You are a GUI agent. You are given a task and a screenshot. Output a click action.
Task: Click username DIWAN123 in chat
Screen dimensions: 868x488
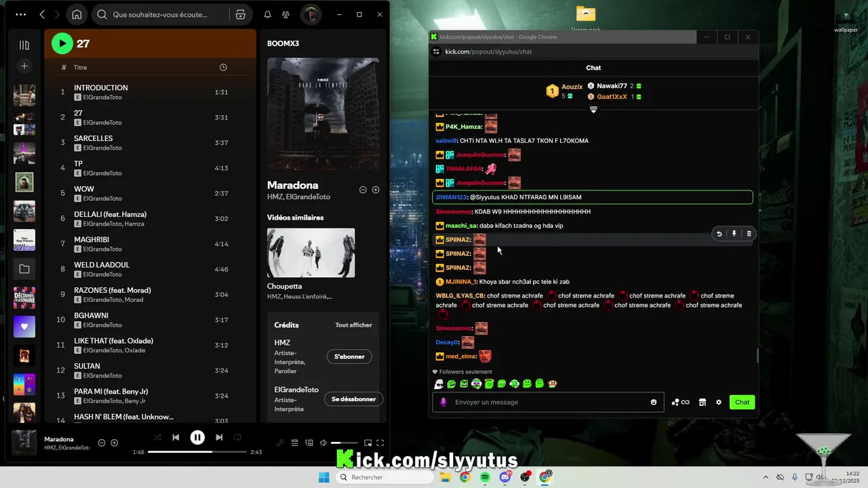[452, 197]
